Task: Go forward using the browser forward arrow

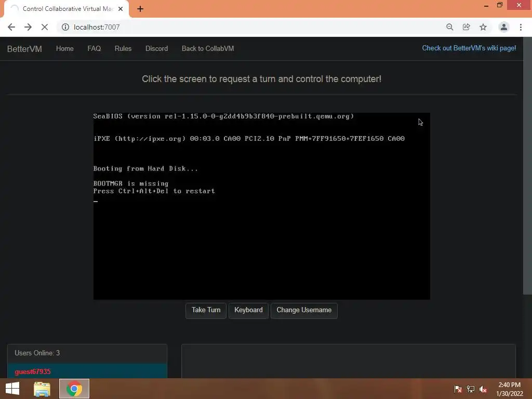Action: pyautogui.click(x=28, y=27)
